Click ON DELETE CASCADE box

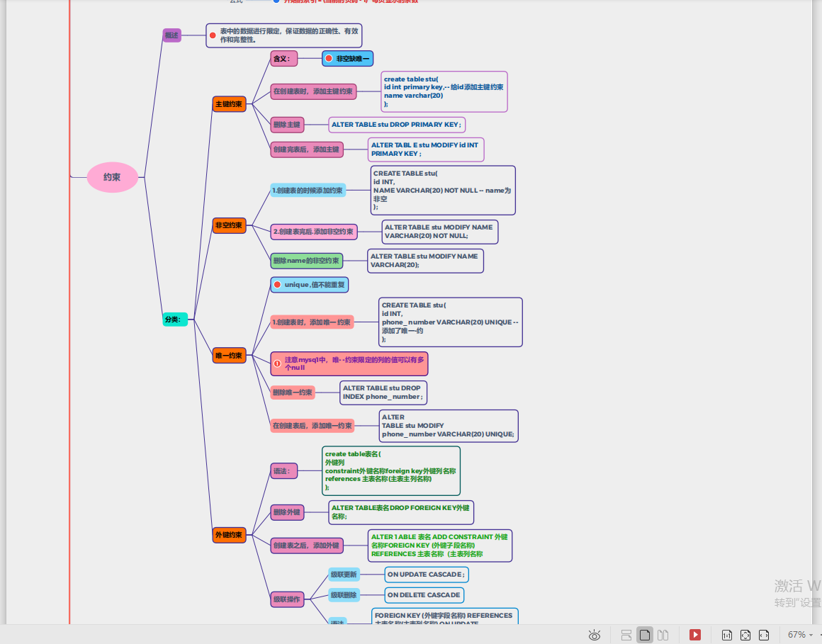click(424, 595)
